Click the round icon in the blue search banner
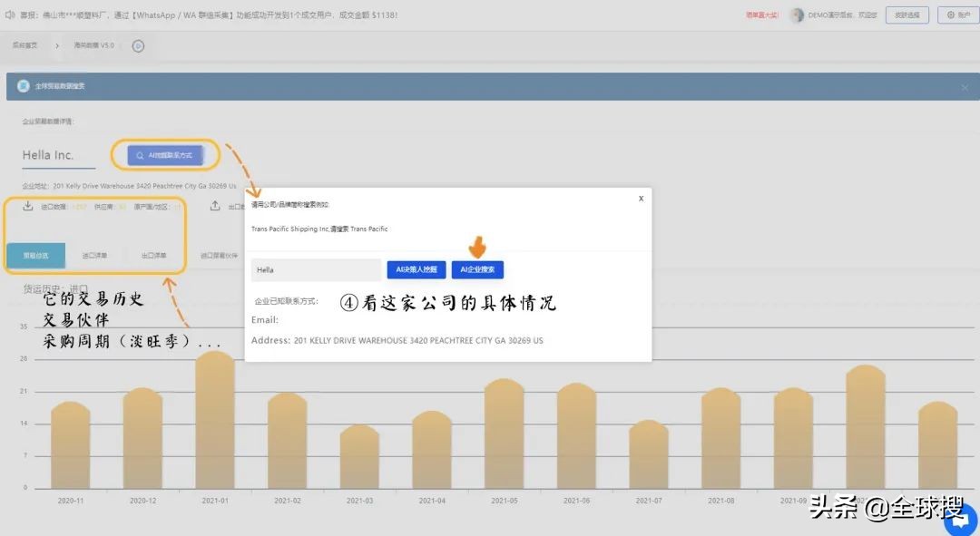Screen dimensions: 980x536 (x=24, y=86)
